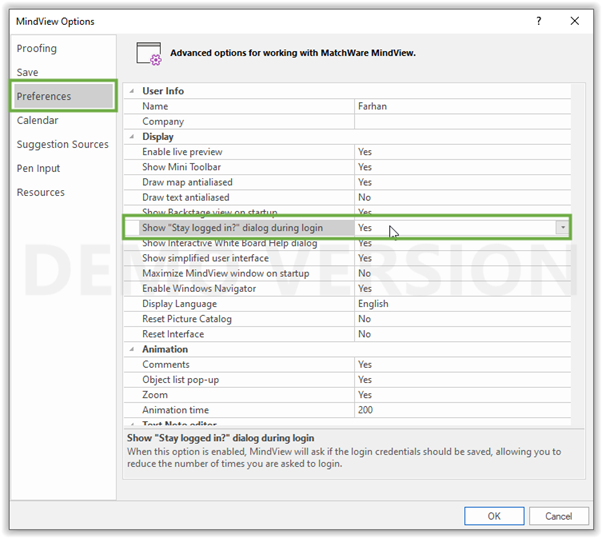Collapse the Display group

click(x=132, y=137)
